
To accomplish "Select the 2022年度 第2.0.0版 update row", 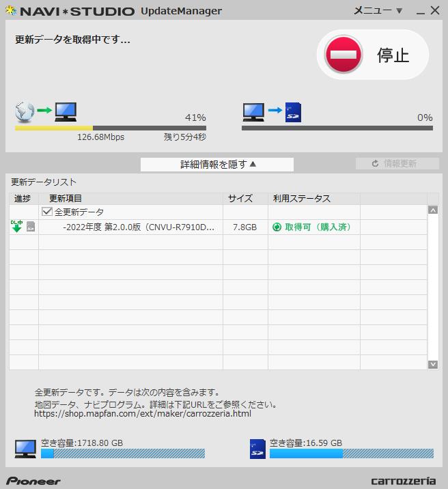I will pyautogui.click(x=218, y=227).
